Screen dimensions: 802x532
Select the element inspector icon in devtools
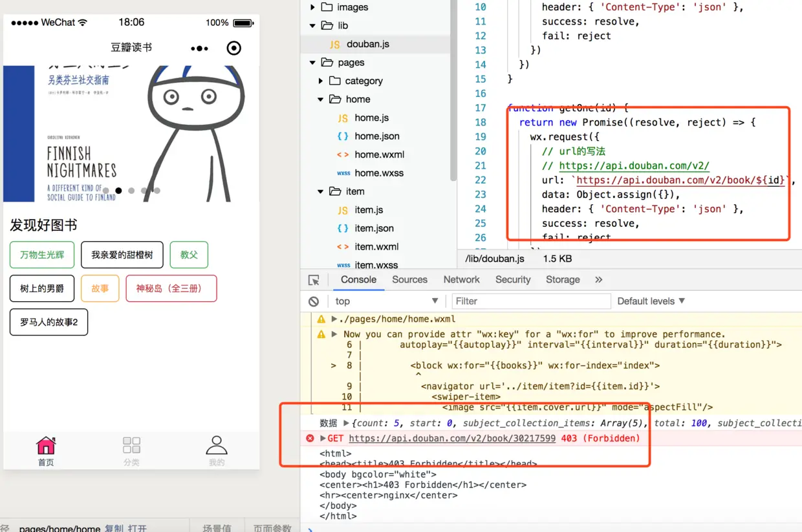[x=314, y=280]
